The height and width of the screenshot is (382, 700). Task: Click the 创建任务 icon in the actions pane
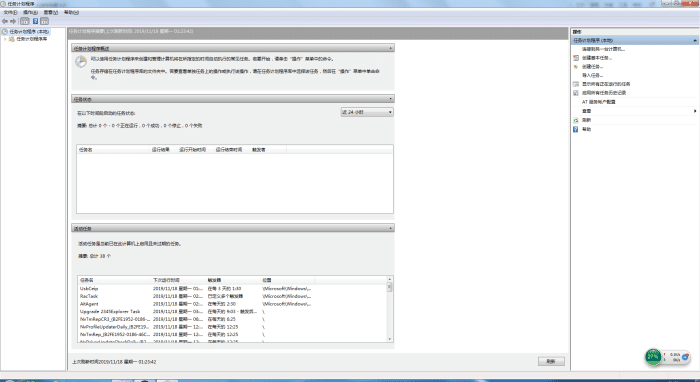click(576, 66)
